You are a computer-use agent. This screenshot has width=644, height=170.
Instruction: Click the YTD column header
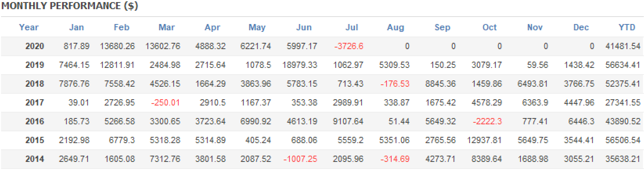point(627,27)
